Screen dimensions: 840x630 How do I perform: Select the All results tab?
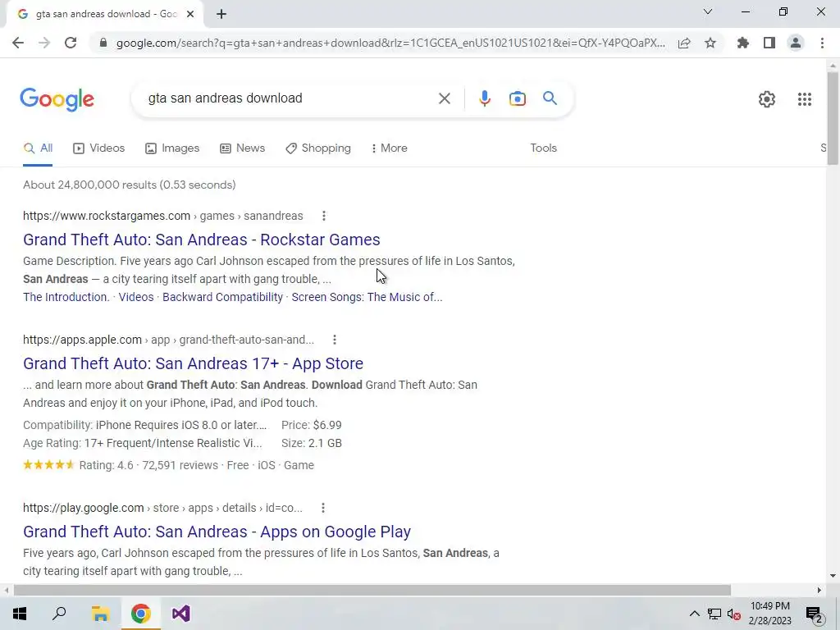[38, 148]
